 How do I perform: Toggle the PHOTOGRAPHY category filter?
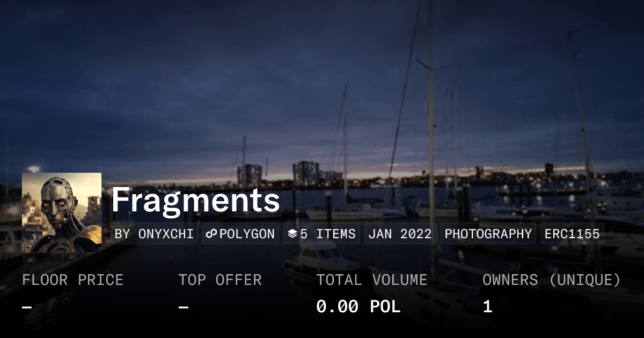488,233
